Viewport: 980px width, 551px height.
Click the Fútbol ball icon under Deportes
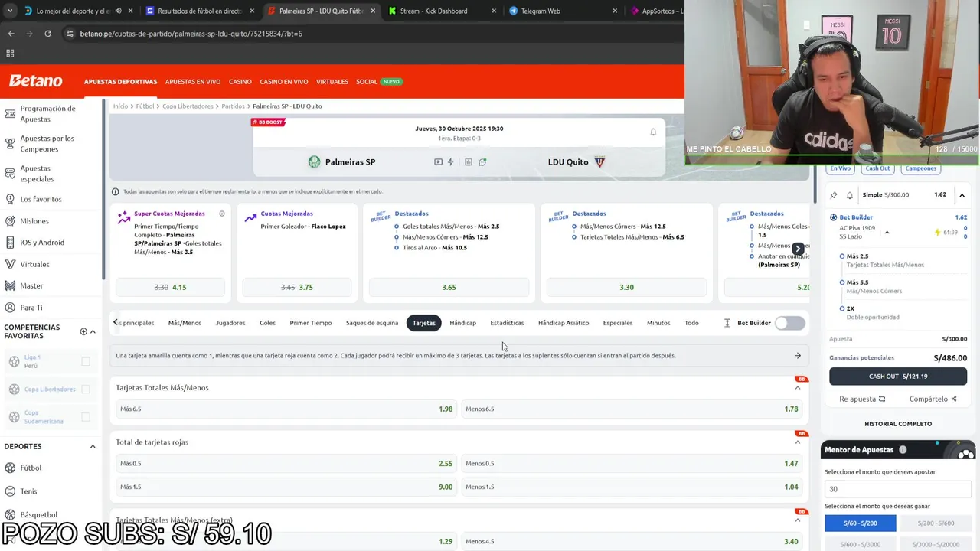coord(10,468)
